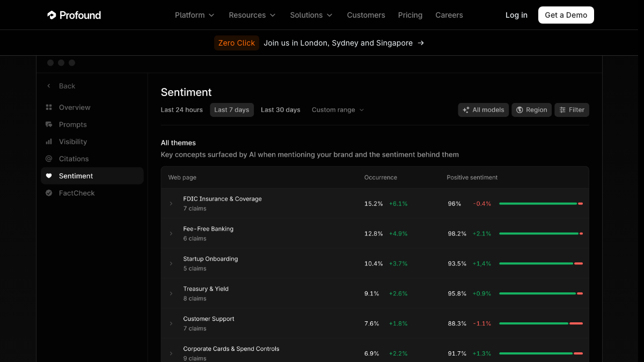Click the All models button
Image resolution: width=644 pixels, height=362 pixels.
point(484,110)
